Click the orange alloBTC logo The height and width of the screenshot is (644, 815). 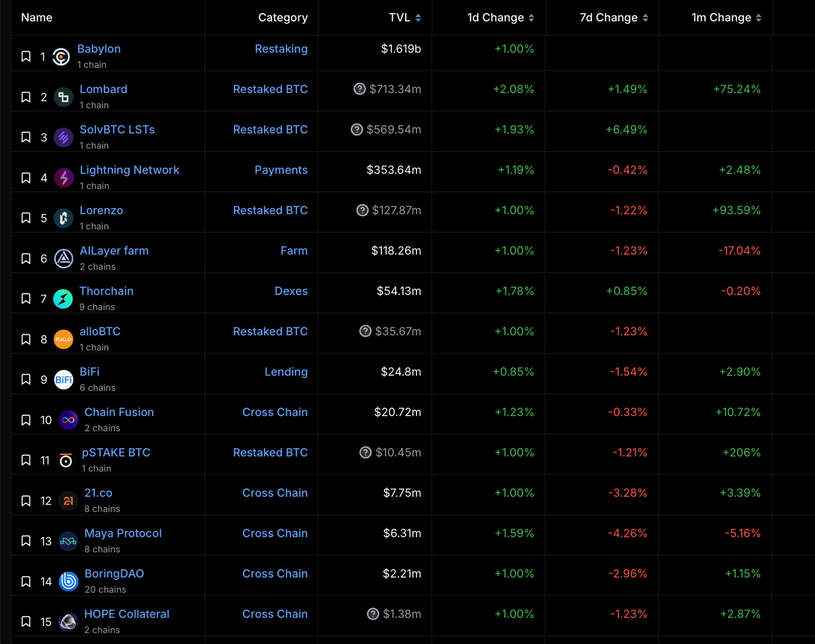64,339
